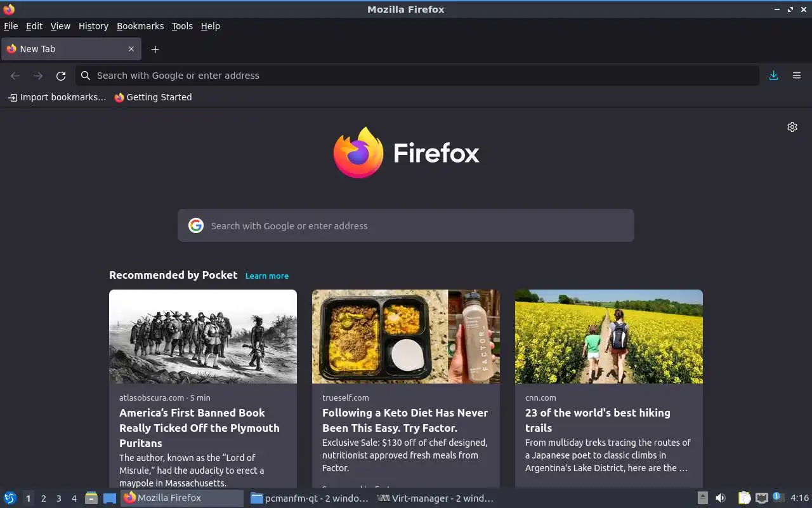Click the show desktop icon in taskbar
Image resolution: width=812 pixels, height=508 pixels.
(110, 498)
